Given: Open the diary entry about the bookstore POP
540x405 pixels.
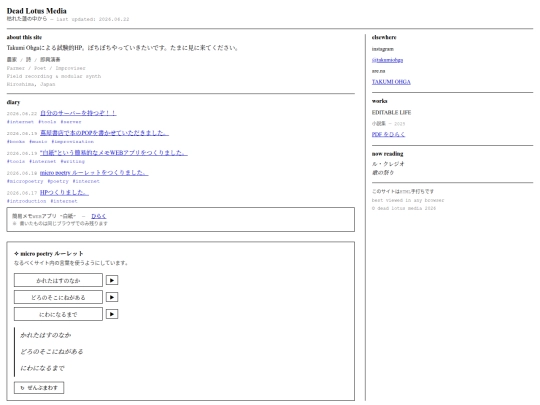Looking at the screenshot, I should 104,133.
